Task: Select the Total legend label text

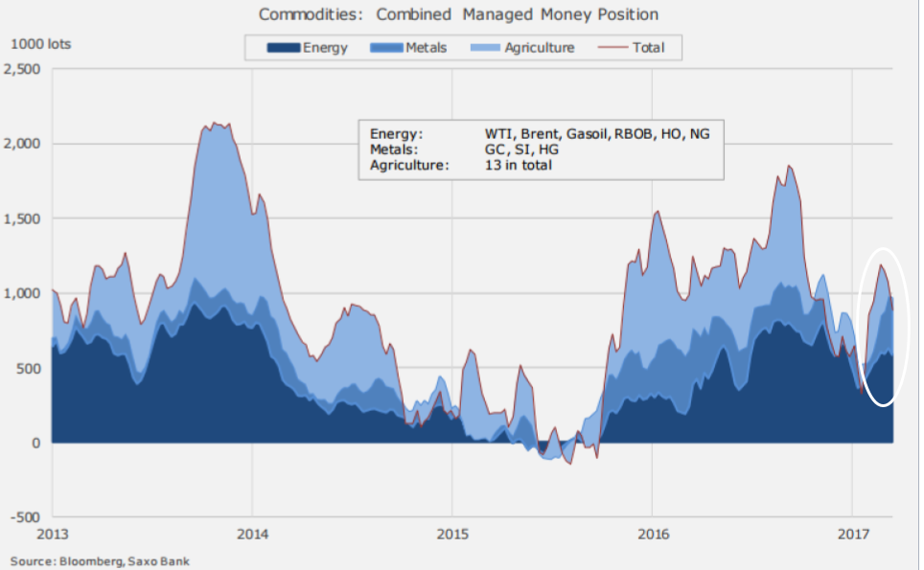Action: pyautogui.click(x=648, y=47)
